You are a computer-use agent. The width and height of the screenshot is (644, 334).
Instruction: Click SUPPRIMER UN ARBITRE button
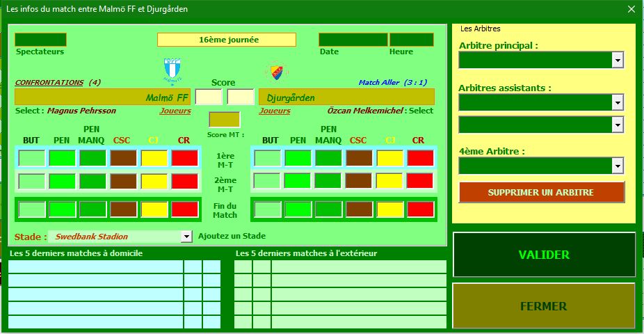(541, 191)
